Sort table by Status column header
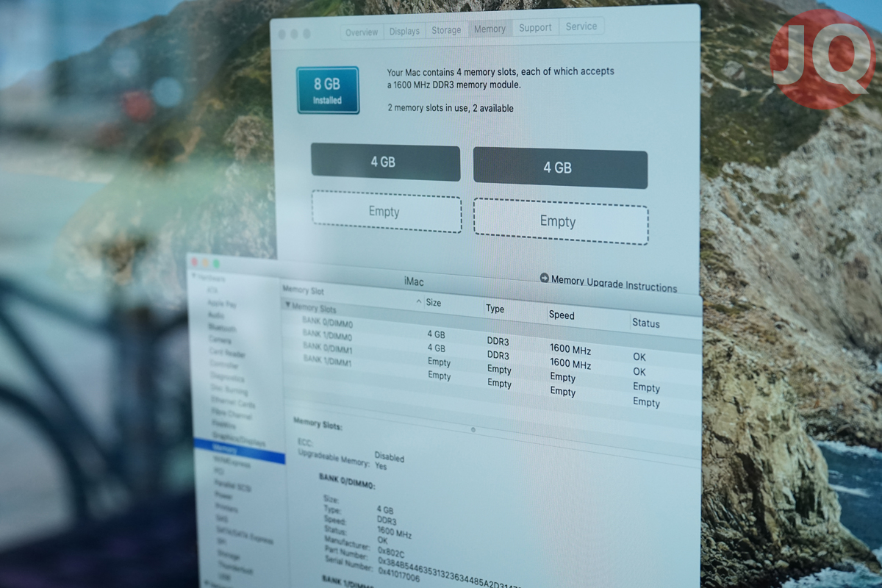This screenshot has height=588, width=882. click(x=646, y=323)
